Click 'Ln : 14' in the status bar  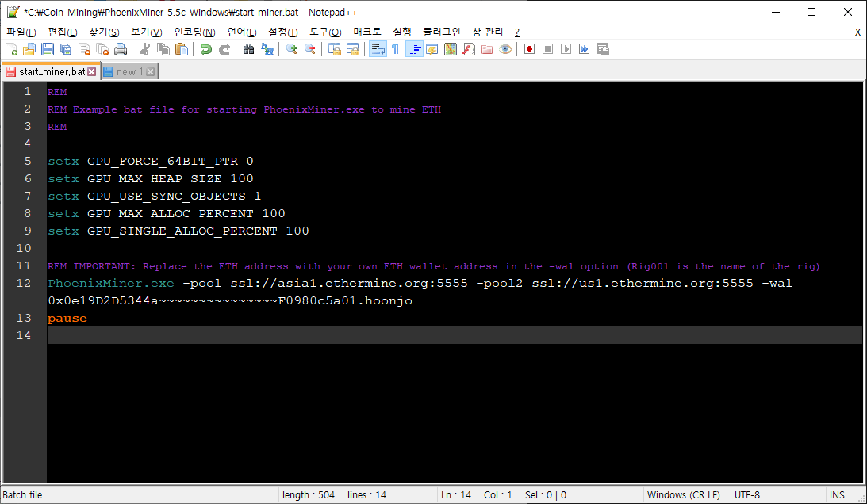point(456,495)
